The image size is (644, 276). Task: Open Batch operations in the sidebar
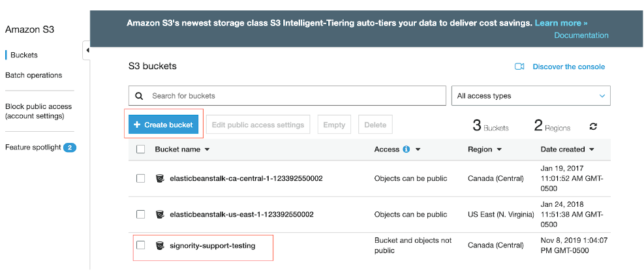point(34,75)
